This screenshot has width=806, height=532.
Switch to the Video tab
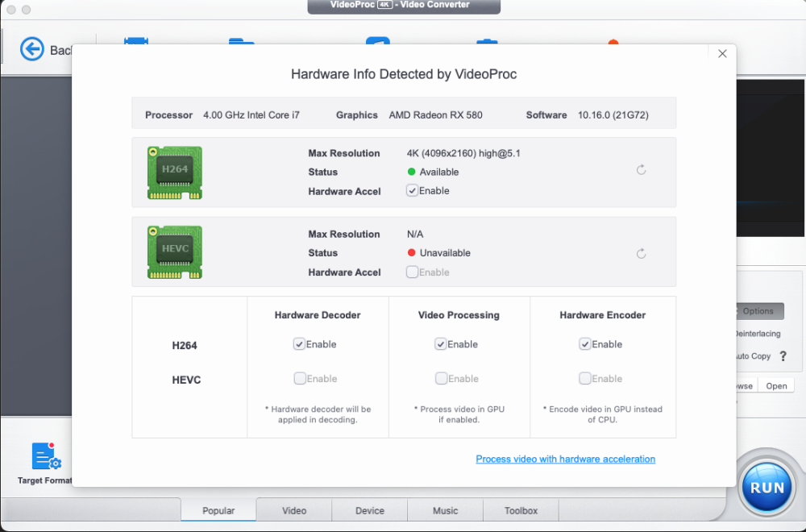(294, 510)
